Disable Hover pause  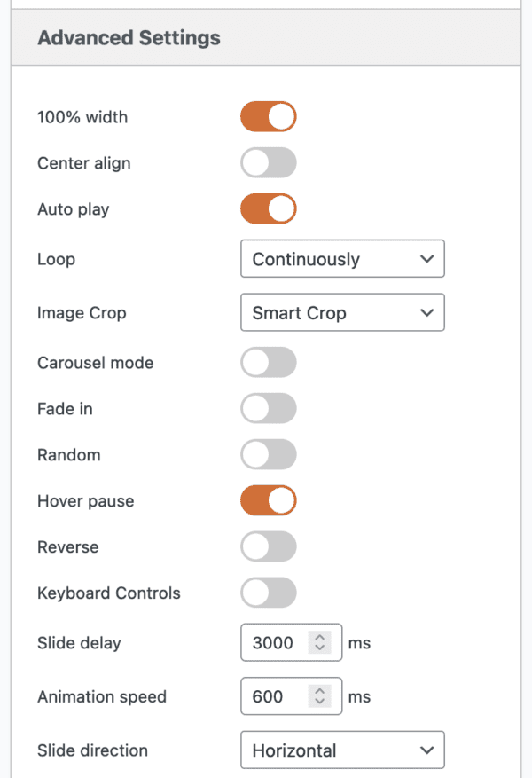[x=268, y=500]
